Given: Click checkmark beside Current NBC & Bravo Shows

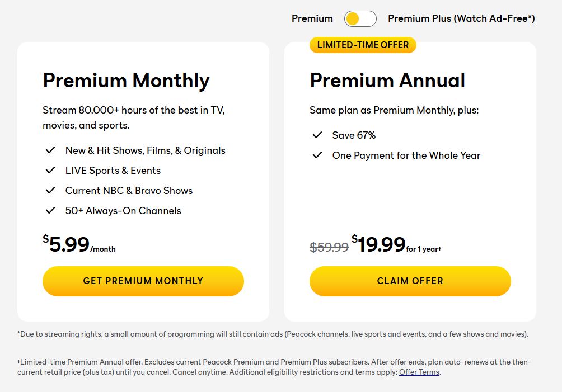Looking at the screenshot, I should click(x=50, y=190).
